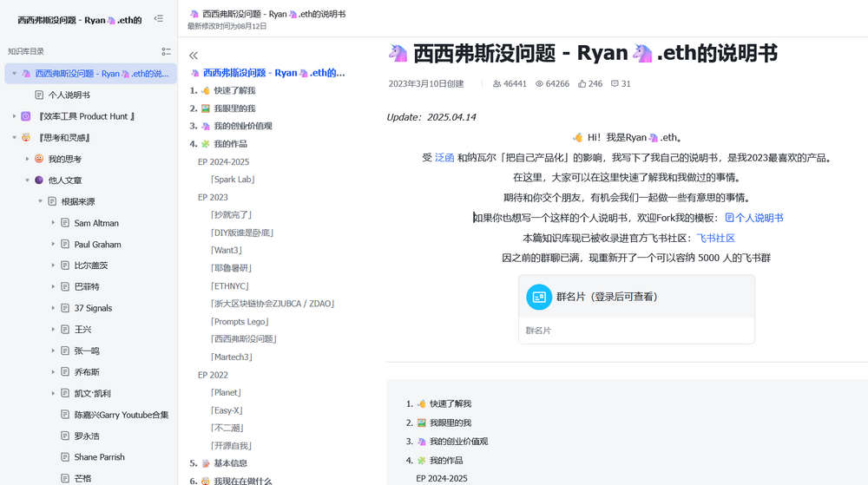Go to 开源自我 outline entry
Image resolution: width=868 pixels, height=485 pixels.
(232, 446)
